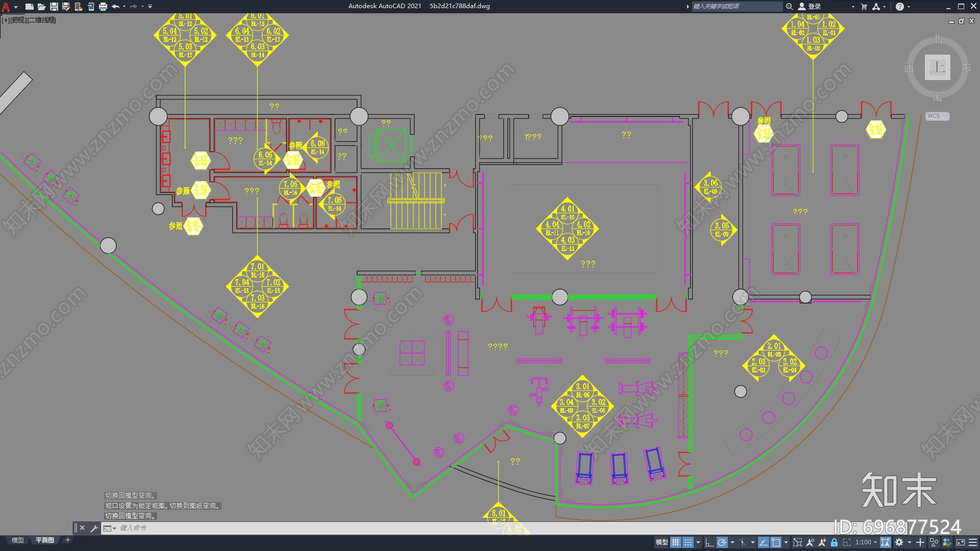Open the workspace switching gear
The width and height of the screenshot is (980, 551).
(x=899, y=542)
